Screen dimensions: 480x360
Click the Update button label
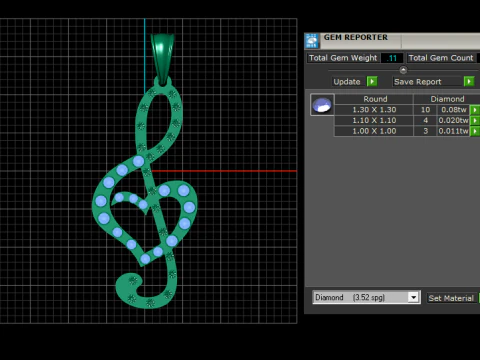(x=347, y=82)
